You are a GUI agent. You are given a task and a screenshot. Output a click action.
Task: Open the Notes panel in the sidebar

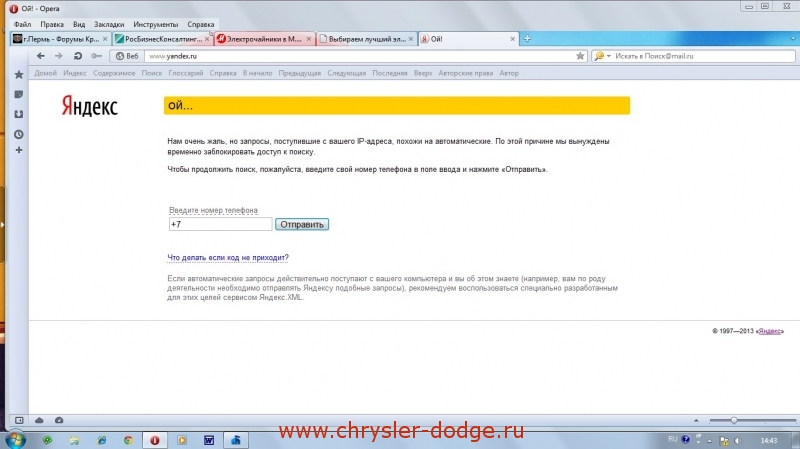19,94
